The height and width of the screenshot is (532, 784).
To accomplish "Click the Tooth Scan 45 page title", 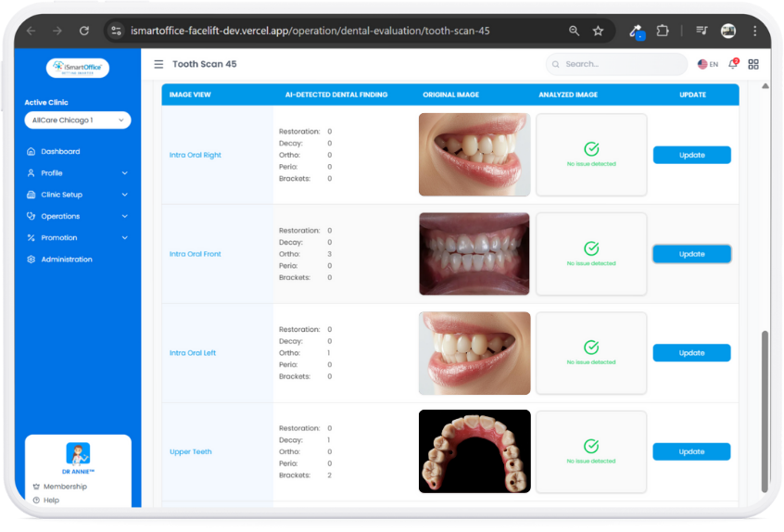I will (x=205, y=64).
